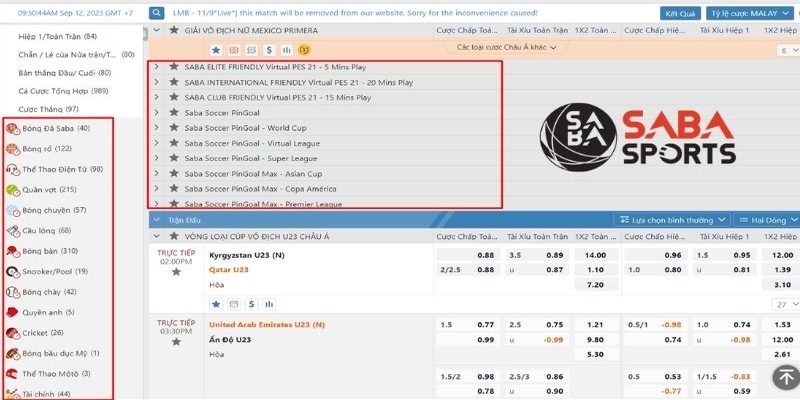Click the list icon under Qatar U23 match
Viewport: 800px width, 400px height.
click(234, 304)
